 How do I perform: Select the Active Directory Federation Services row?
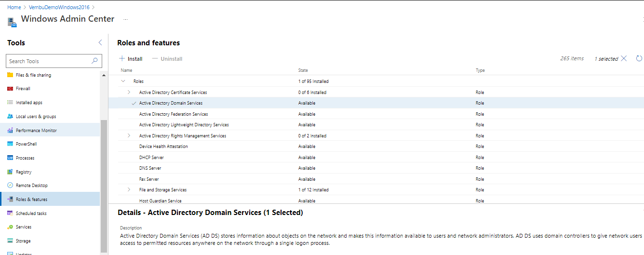[x=376, y=114]
